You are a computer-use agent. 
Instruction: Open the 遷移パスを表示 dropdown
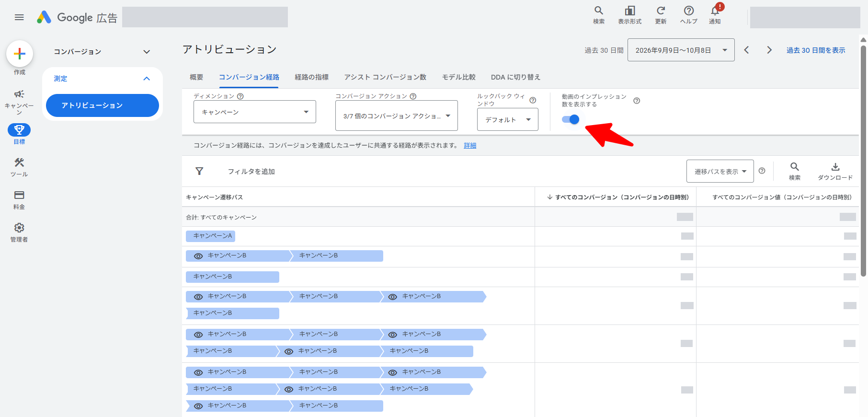tap(720, 171)
